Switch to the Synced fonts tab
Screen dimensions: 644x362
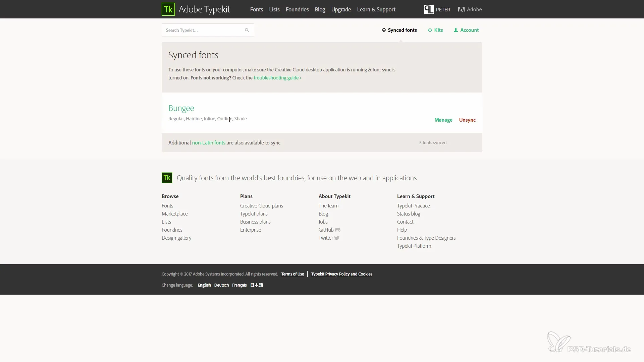(x=399, y=30)
